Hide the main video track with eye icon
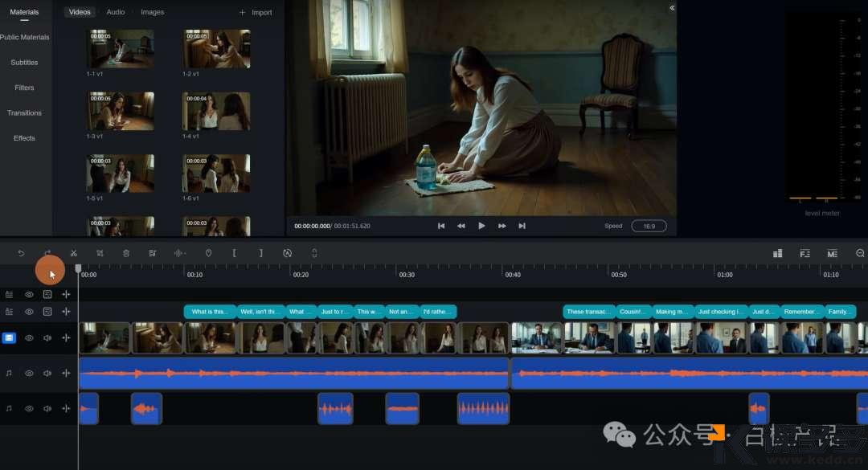 point(29,338)
